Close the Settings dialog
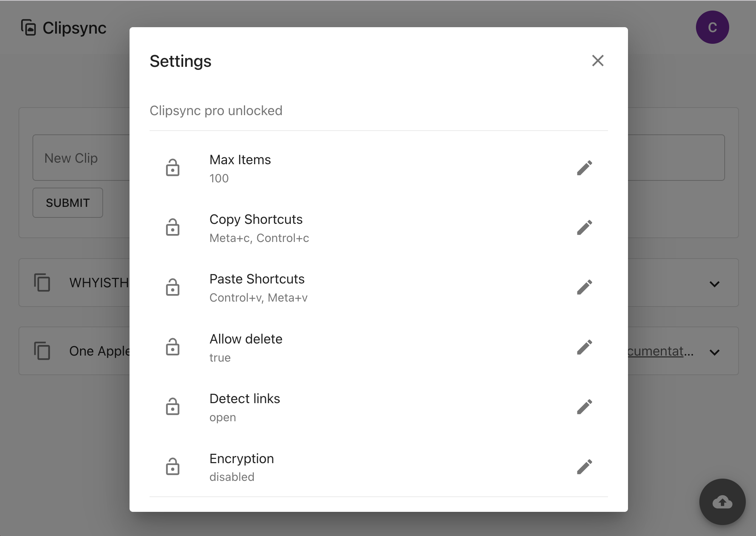Screen dimensions: 756x536 (x=597, y=61)
